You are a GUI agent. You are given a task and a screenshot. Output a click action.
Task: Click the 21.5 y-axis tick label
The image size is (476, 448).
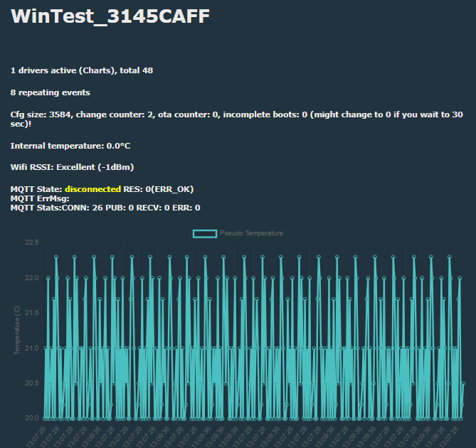(x=32, y=313)
